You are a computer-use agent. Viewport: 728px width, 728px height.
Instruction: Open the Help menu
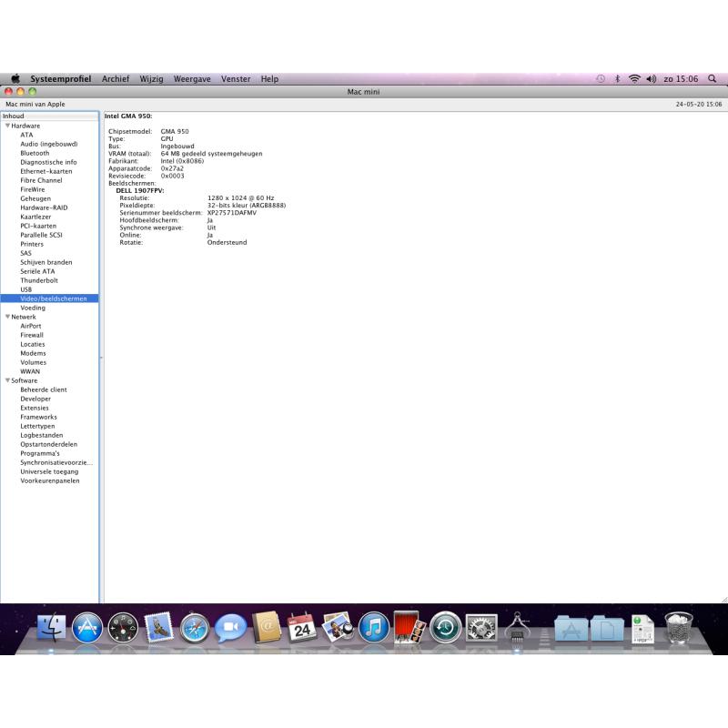(269, 79)
